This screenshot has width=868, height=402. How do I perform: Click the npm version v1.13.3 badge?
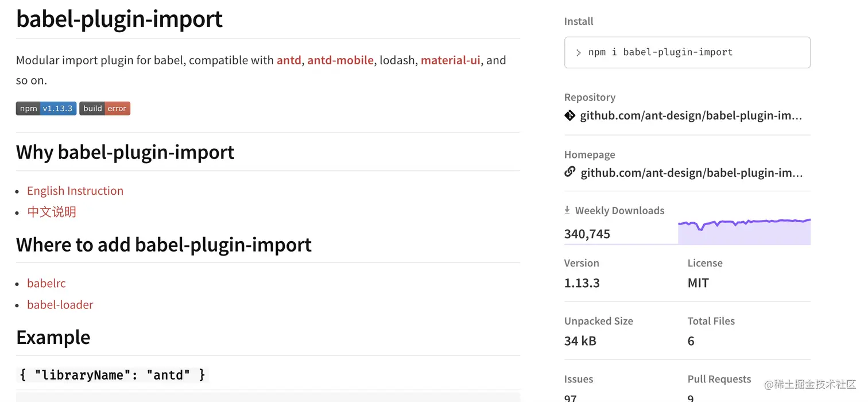[x=46, y=109]
